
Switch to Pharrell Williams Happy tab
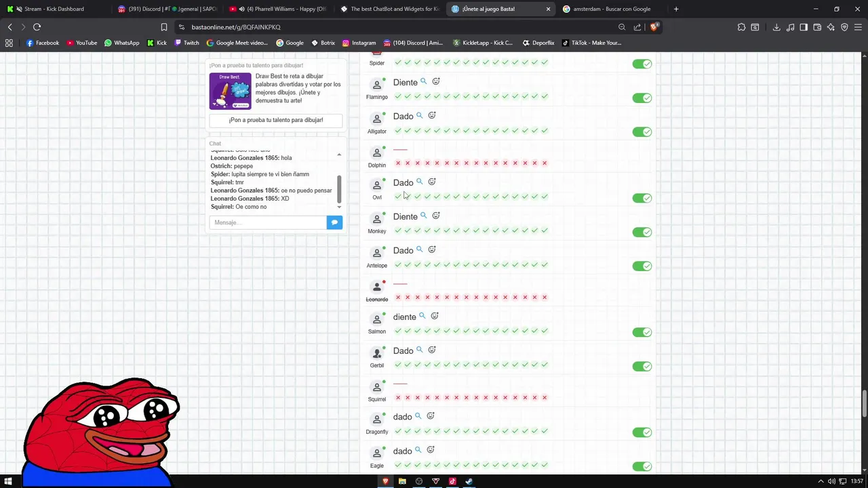pos(278,9)
